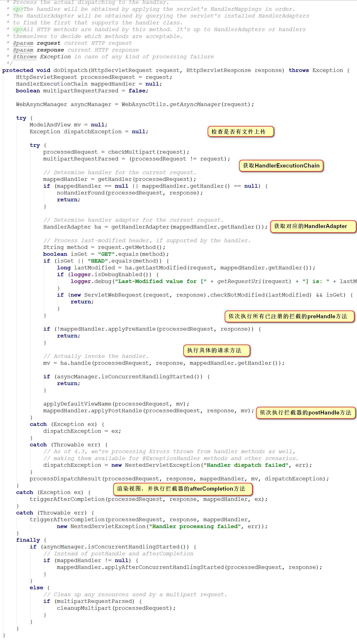Click 'dispatchException = ex;' assignment
Image resolution: width=357 pixels, height=644 pixels.
coord(82,431)
